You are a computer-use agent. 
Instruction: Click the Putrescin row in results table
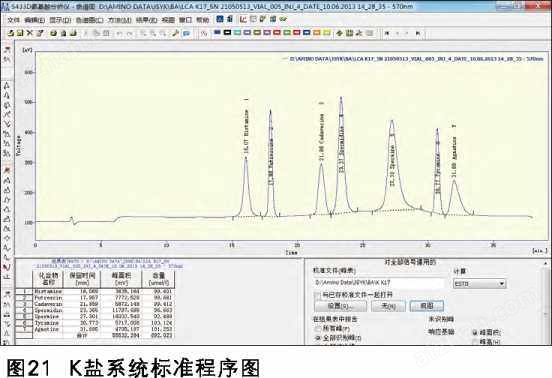[95, 298]
